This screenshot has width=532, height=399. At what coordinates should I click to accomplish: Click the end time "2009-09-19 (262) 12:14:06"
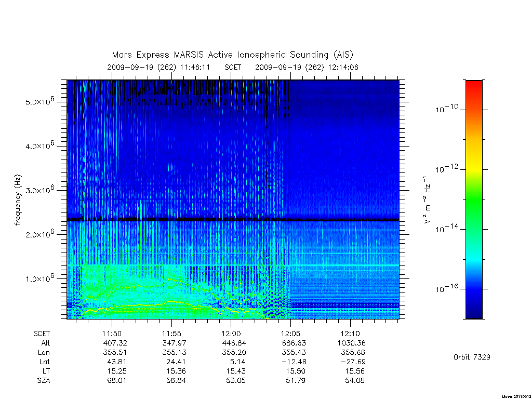click(x=307, y=67)
